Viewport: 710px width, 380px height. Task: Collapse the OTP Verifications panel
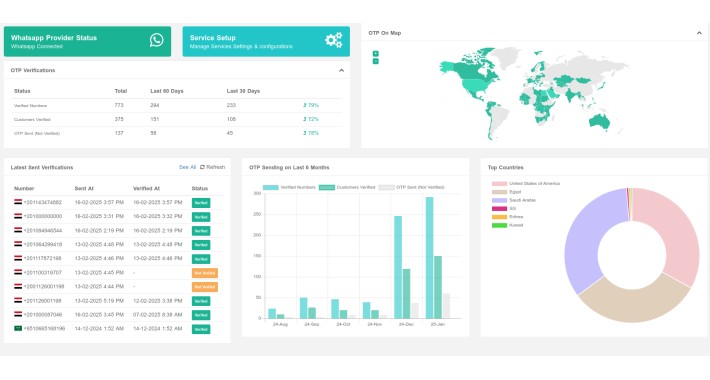pos(341,71)
